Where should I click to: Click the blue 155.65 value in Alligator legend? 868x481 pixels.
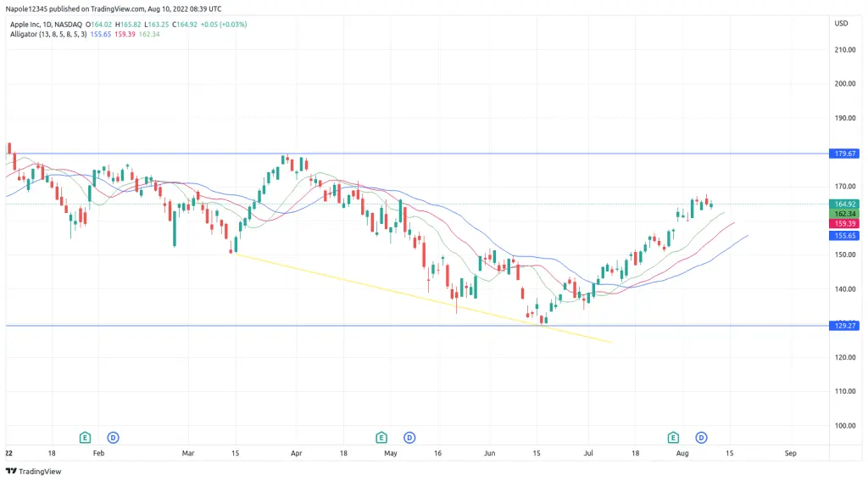point(101,34)
